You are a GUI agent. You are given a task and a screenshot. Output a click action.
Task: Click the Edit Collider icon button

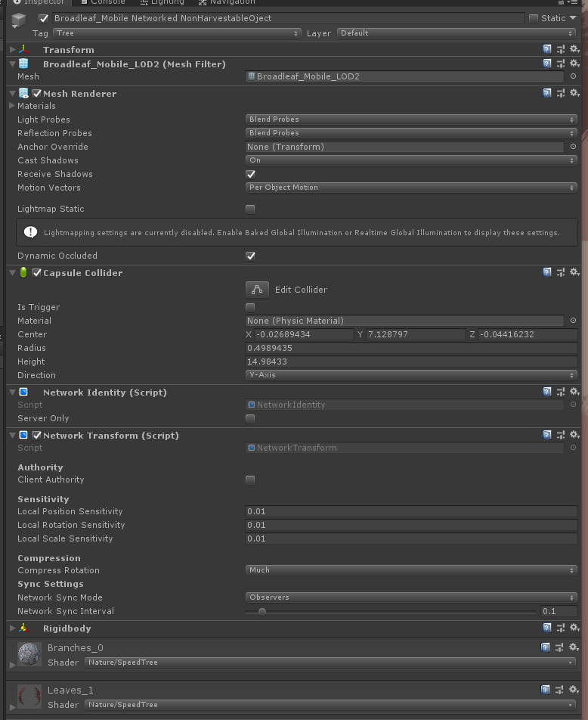[258, 290]
